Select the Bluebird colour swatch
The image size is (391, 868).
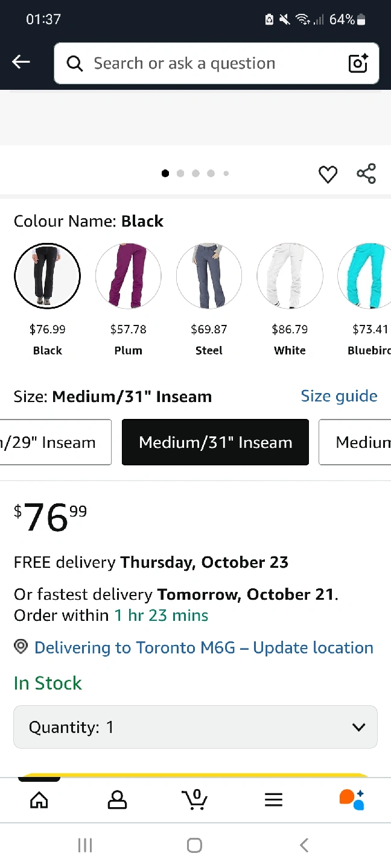point(366,276)
